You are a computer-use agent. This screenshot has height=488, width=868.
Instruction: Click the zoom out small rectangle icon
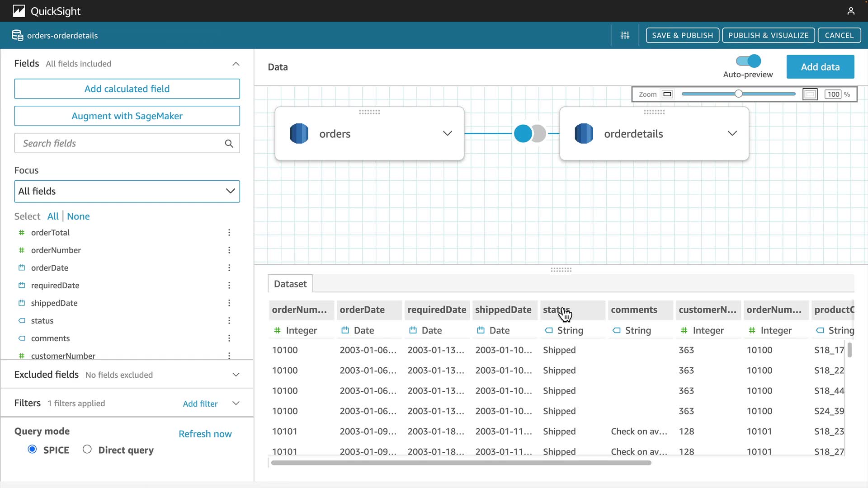point(667,94)
